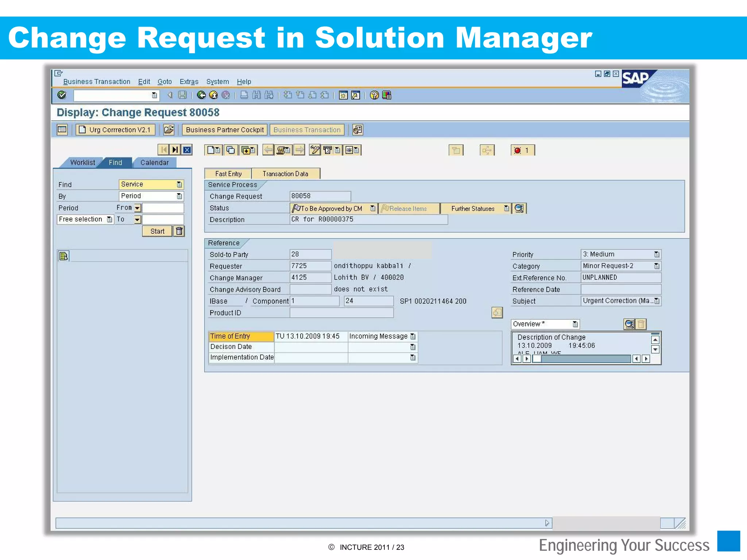Click the green checkmark Enter icon

(62, 95)
